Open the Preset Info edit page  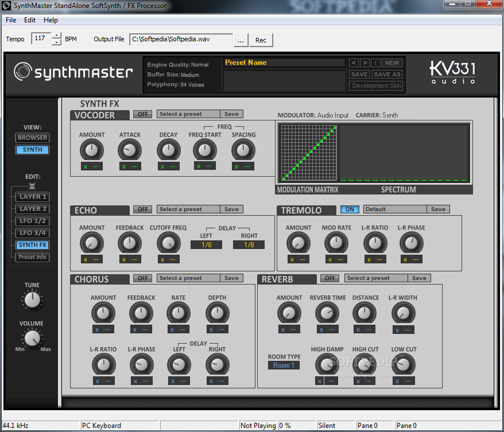[x=33, y=257]
